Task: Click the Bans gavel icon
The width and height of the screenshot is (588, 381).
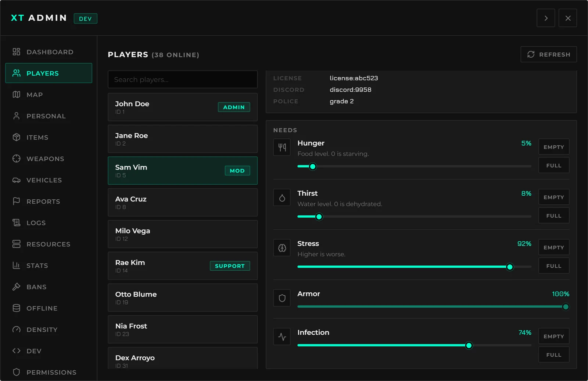Action: tap(16, 286)
